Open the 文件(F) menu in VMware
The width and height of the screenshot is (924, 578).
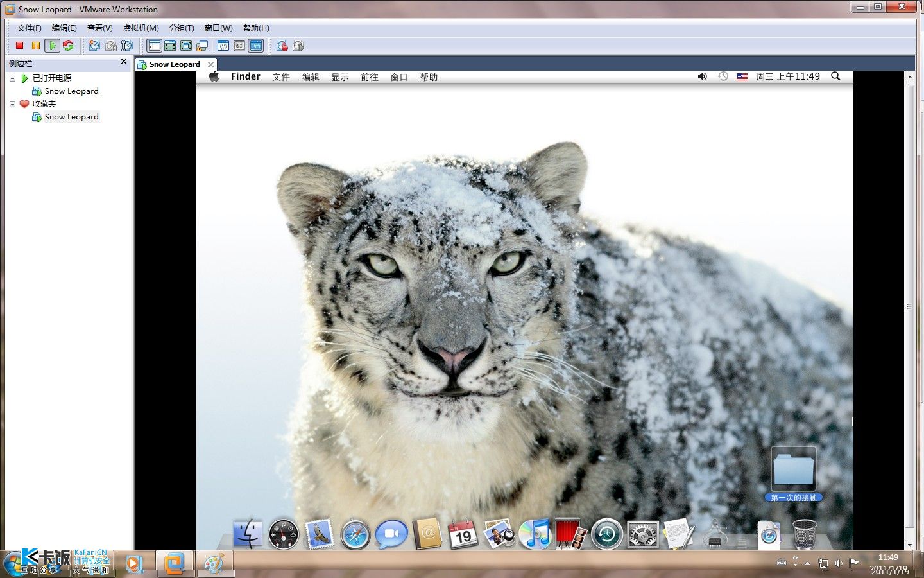tap(29, 28)
